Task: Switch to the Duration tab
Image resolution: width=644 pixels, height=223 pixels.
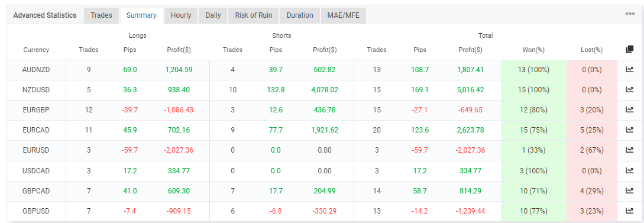Action: 300,15
